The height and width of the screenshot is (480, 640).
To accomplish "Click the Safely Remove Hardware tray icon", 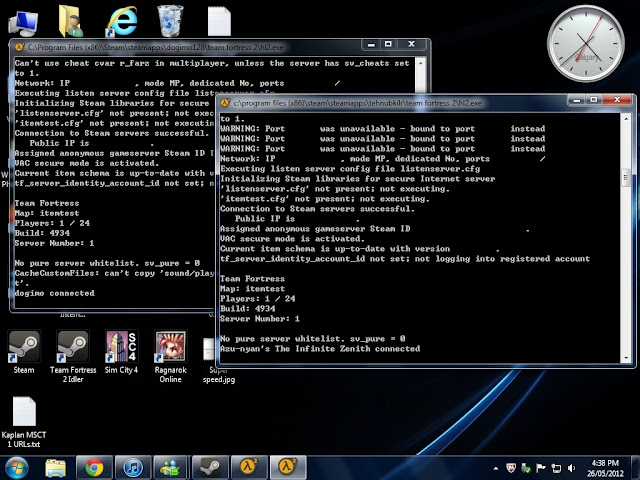I will (x=526, y=468).
